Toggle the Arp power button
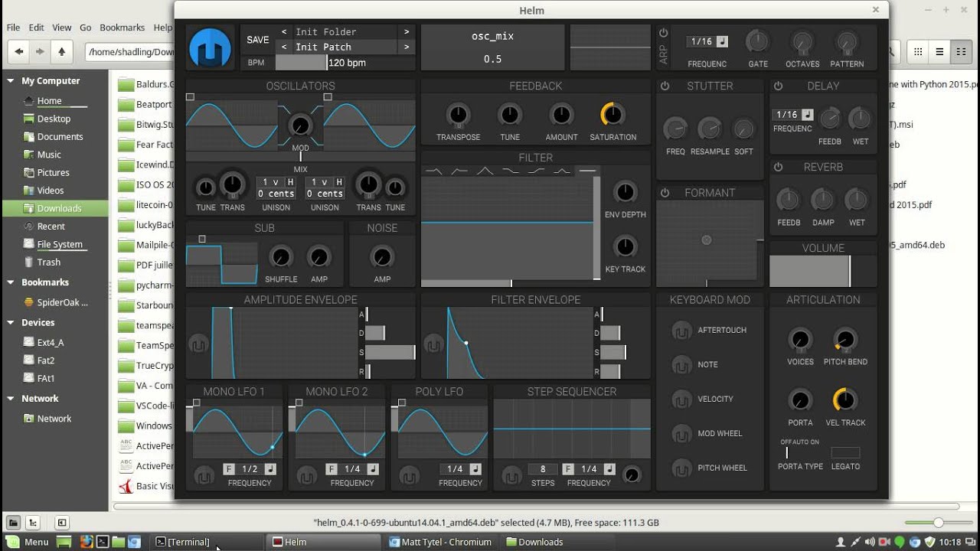 [x=664, y=33]
